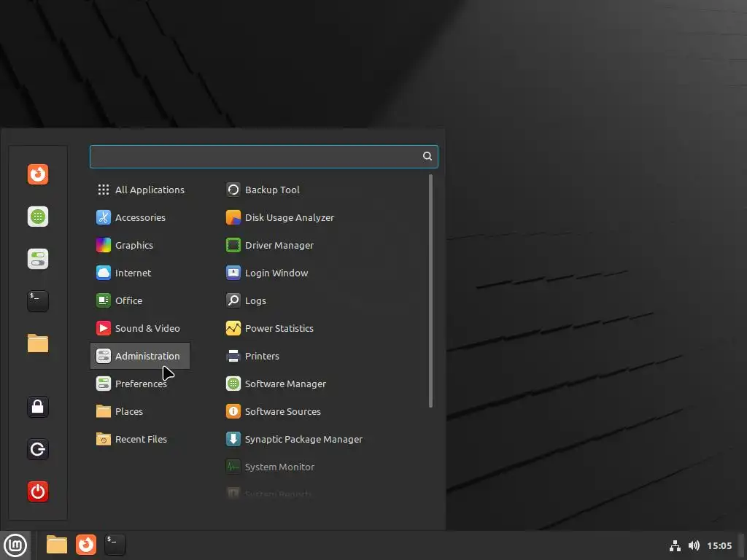747x560 pixels.
Task: Click the System Monitor icon
Action: [x=233, y=467]
